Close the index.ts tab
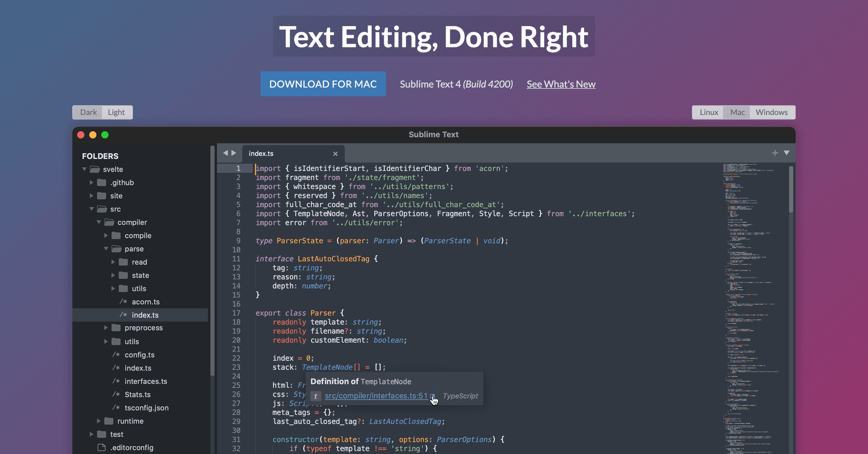868x454 pixels. click(335, 154)
